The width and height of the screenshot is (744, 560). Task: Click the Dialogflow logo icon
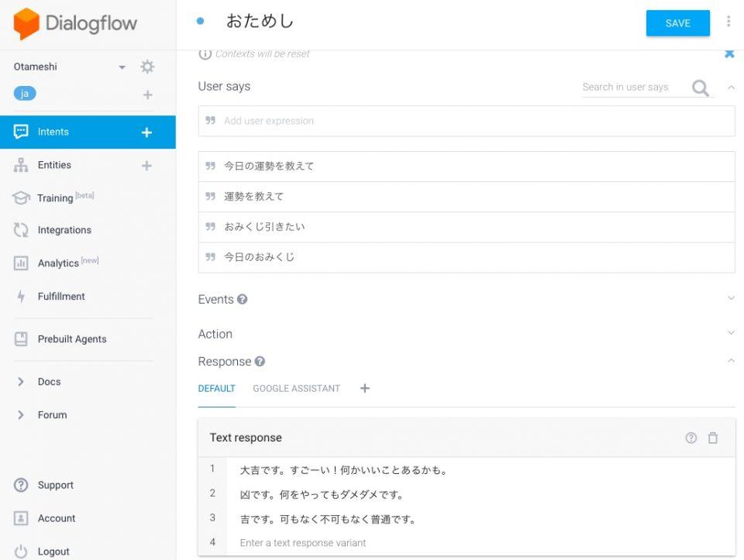(26, 23)
